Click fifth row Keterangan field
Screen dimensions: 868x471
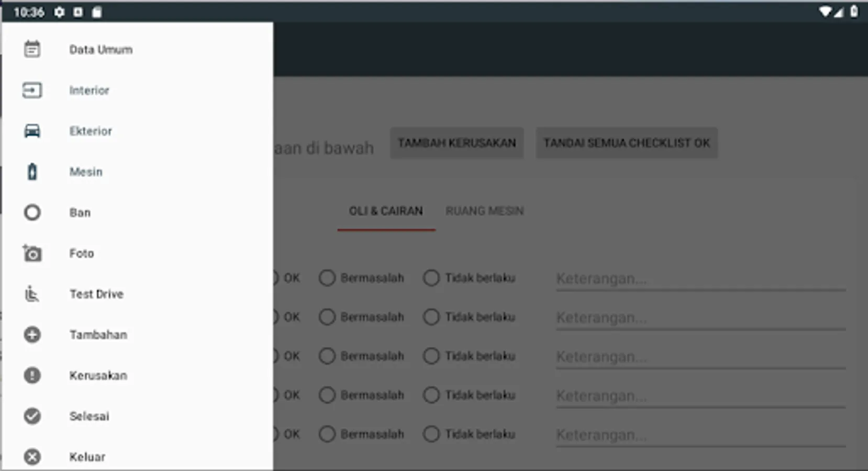(x=700, y=435)
